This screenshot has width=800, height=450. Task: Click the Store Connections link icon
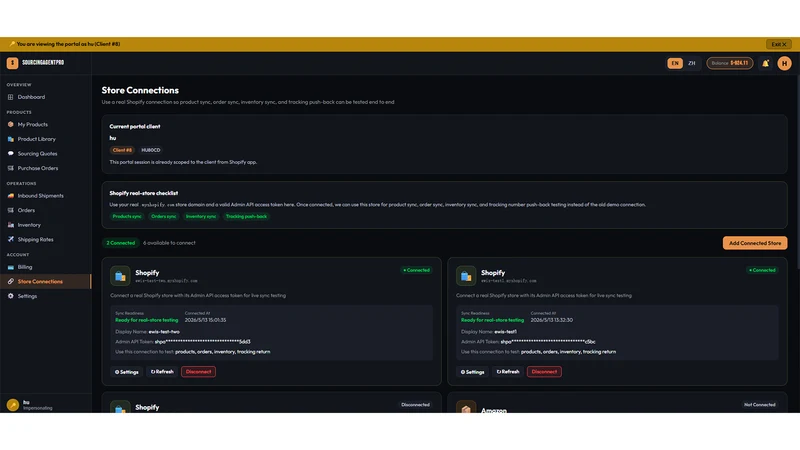tap(11, 282)
